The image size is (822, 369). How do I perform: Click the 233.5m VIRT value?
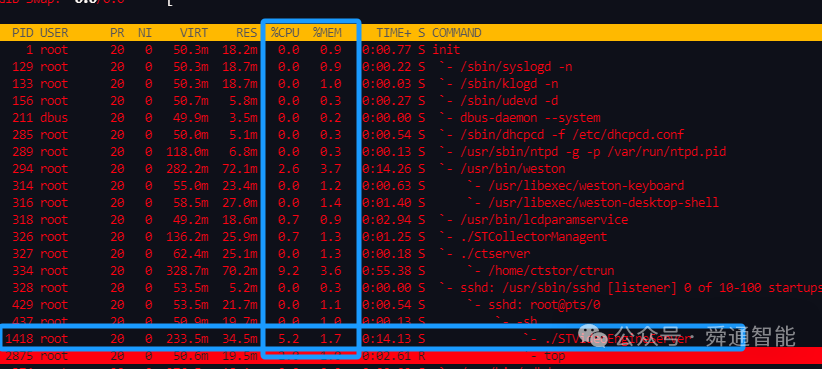(x=187, y=339)
